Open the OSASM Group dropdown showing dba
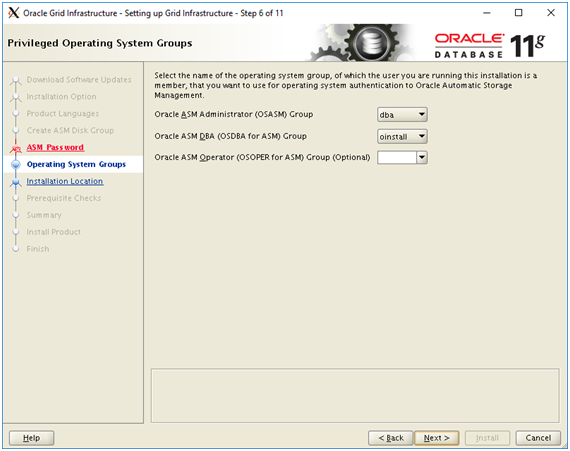Viewport: 570px width, 451px height. pos(402,115)
